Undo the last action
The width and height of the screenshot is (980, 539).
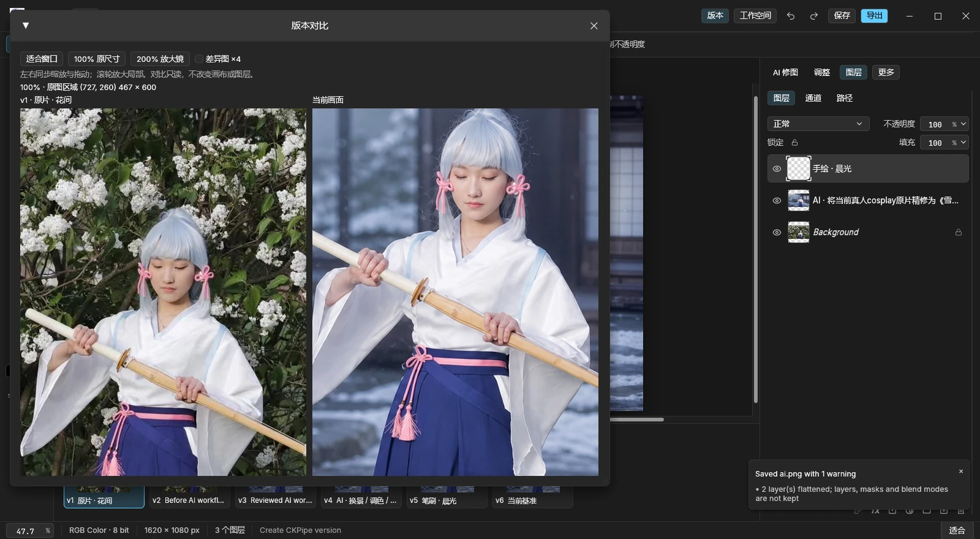[x=791, y=16]
